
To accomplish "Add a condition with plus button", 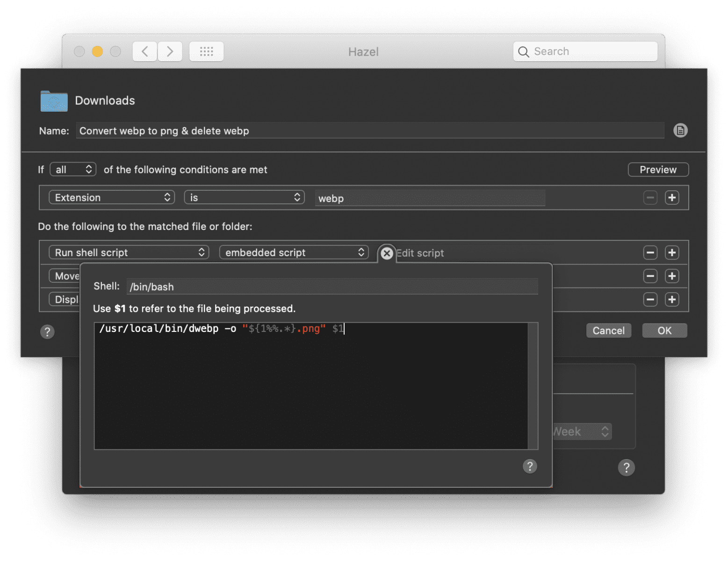I will (x=672, y=198).
